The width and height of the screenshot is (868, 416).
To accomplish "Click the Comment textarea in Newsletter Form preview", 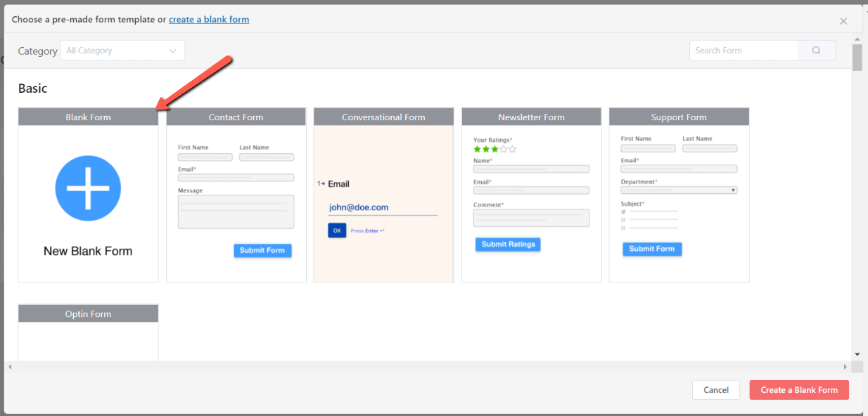I will 531,218.
